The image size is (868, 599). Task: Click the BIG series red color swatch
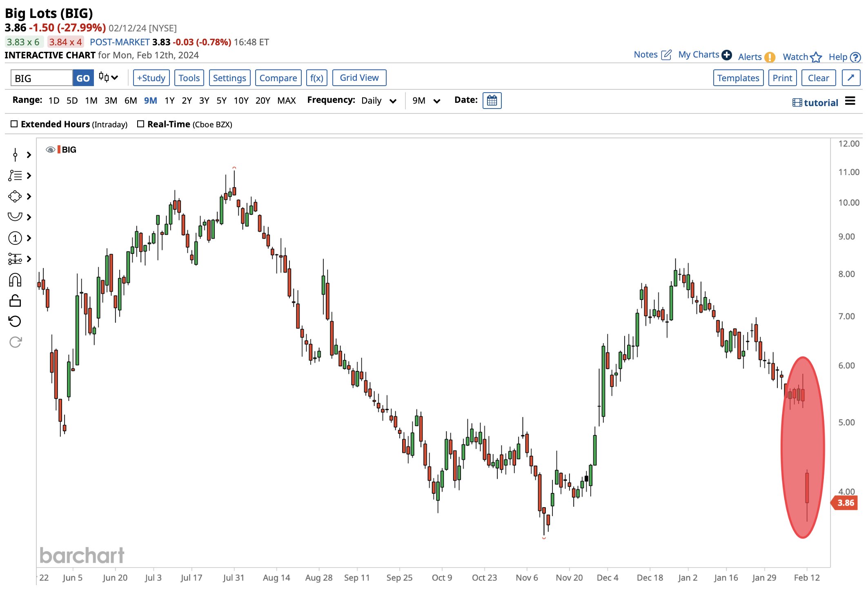tap(59, 150)
